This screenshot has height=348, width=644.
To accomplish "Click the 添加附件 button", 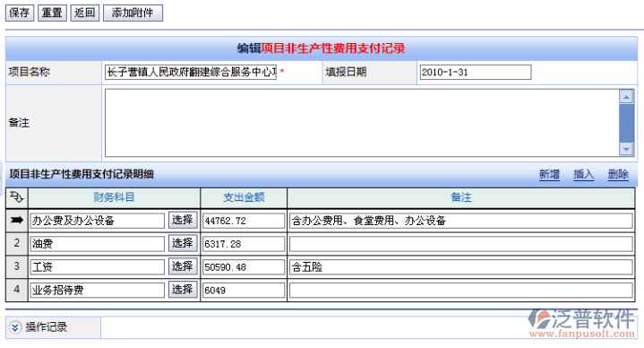I will tap(133, 13).
